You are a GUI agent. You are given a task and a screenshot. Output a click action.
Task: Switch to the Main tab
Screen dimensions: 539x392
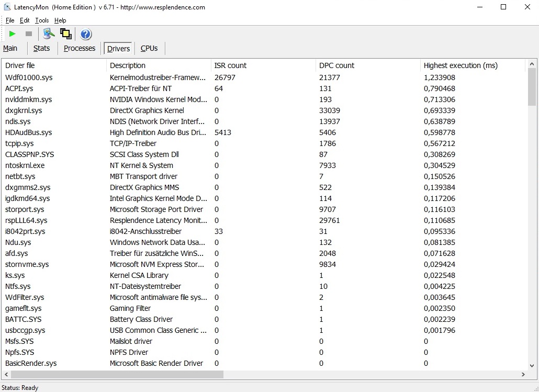coord(10,48)
